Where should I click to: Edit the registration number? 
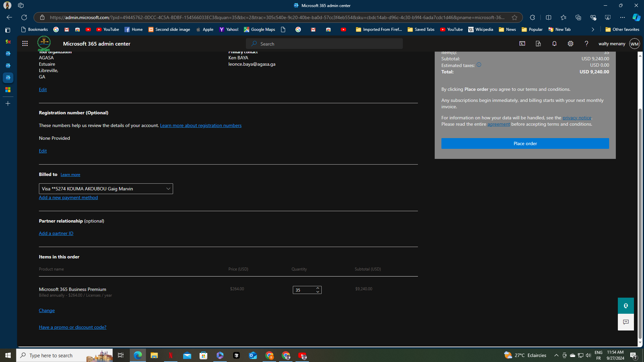click(43, 151)
